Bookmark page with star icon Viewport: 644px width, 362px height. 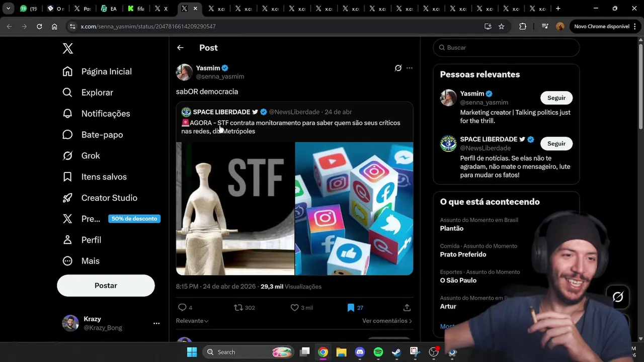click(501, 26)
